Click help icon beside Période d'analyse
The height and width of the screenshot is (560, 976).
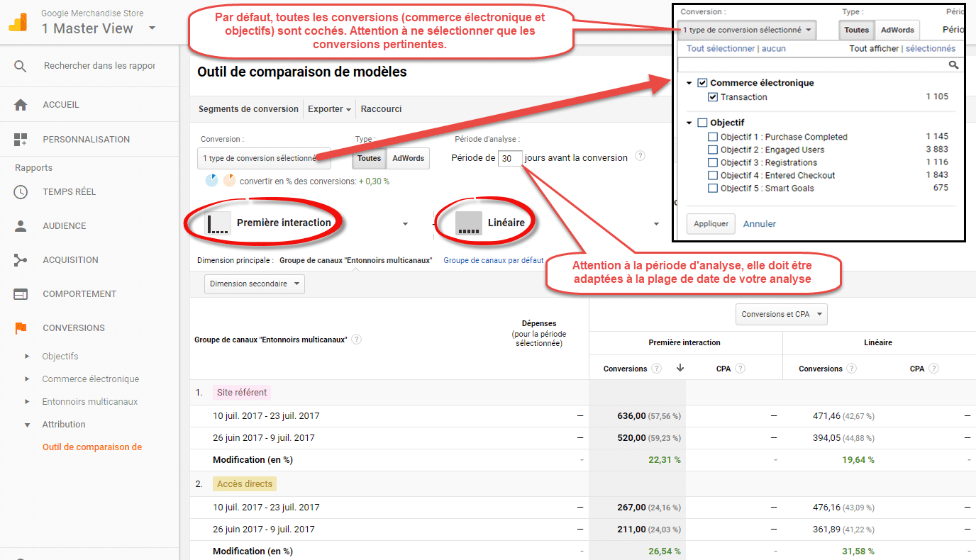point(640,157)
